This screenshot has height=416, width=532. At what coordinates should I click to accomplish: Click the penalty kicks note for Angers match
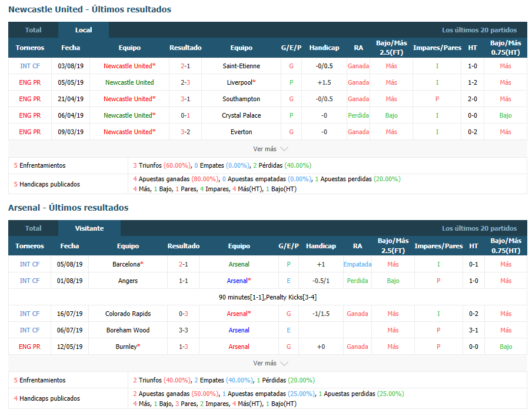pyautogui.click(x=268, y=297)
